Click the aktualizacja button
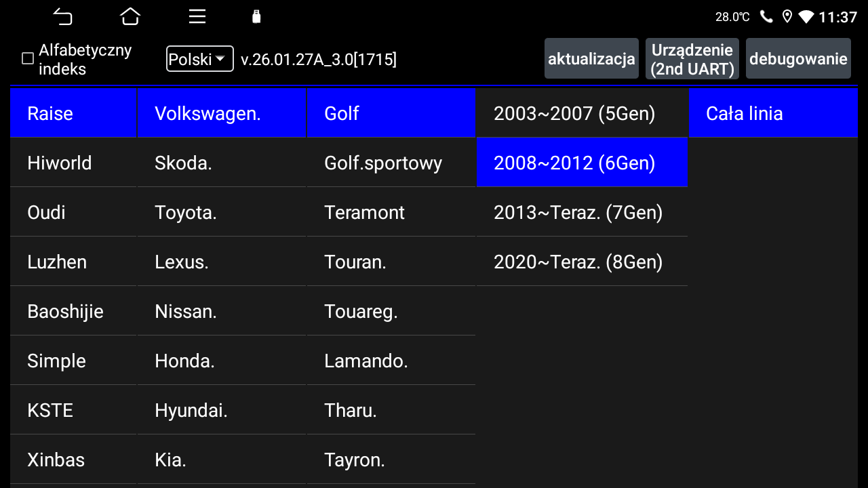 click(x=591, y=59)
